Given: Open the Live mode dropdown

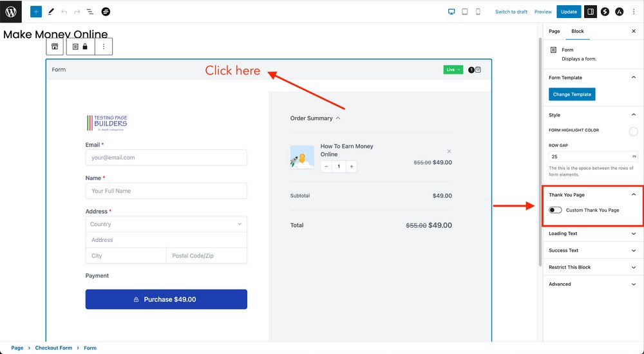Looking at the screenshot, I should [x=453, y=70].
